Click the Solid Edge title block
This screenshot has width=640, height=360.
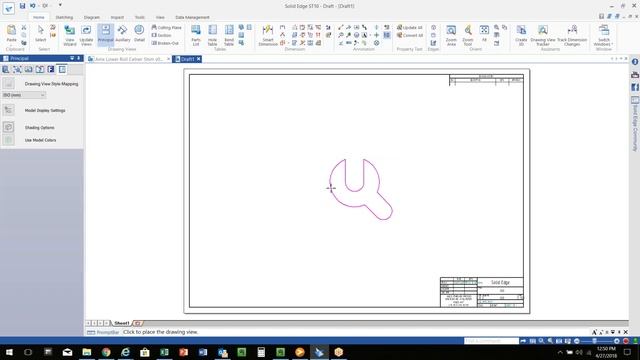click(x=482, y=292)
